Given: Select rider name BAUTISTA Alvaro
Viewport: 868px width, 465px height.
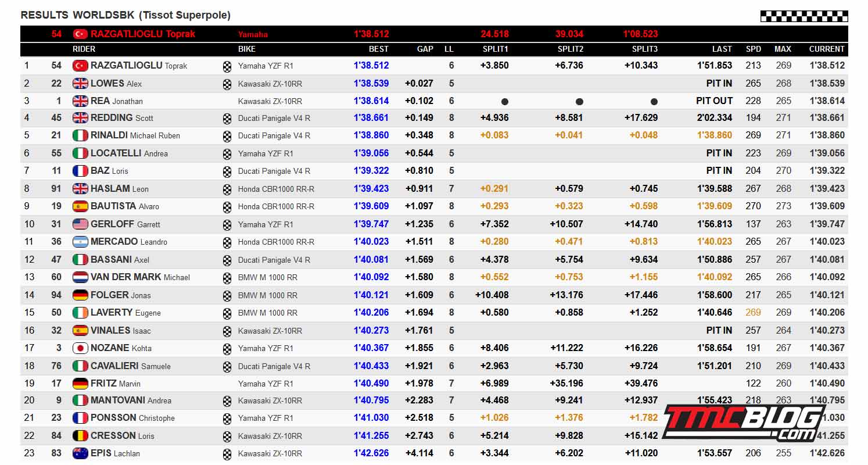Looking at the screenshot, I should (x=125, y=206).
